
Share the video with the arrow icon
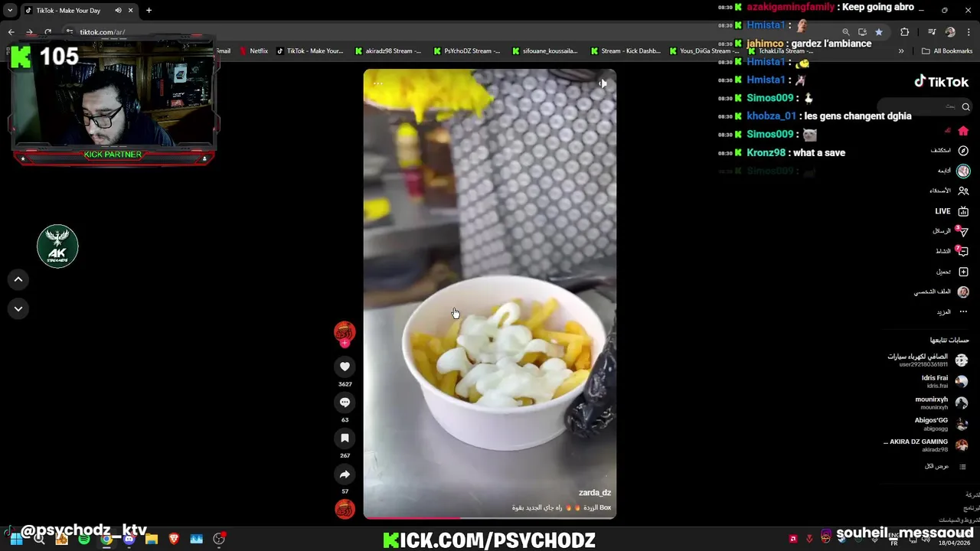pos(345,474)
